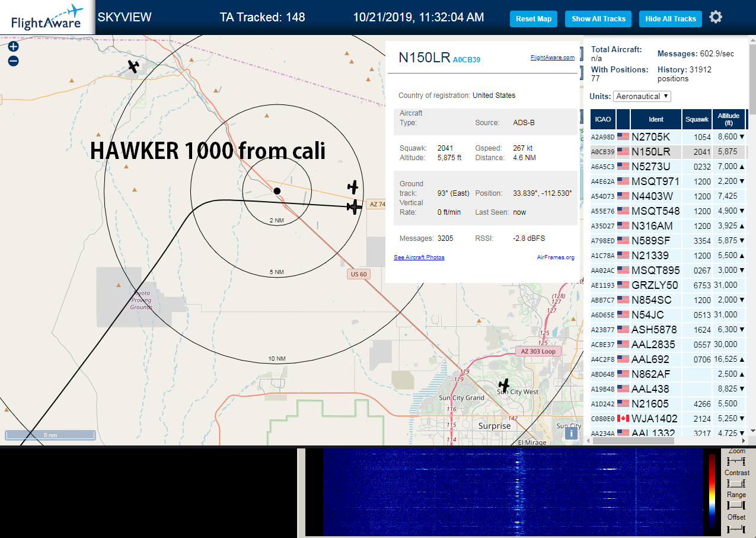Sort table by ICAO column header
This screenshot has width=756, height=538.
click(x=602, y=119)
